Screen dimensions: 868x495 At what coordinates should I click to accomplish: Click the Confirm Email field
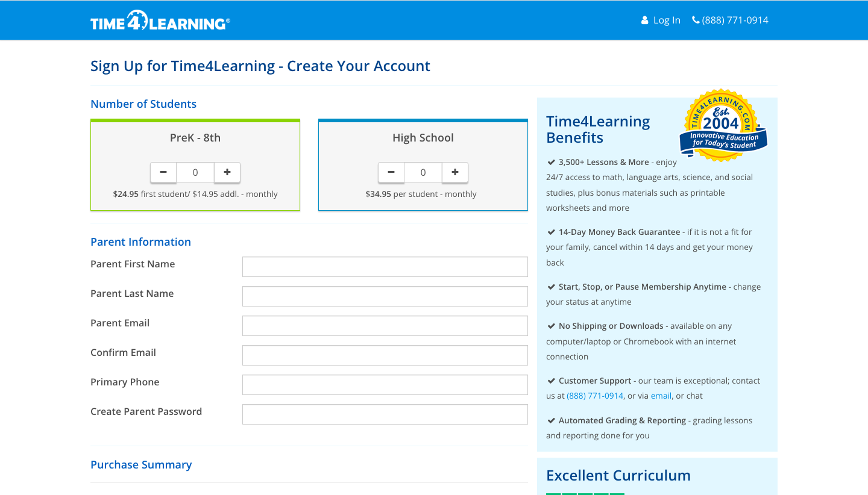click(385, 355)
